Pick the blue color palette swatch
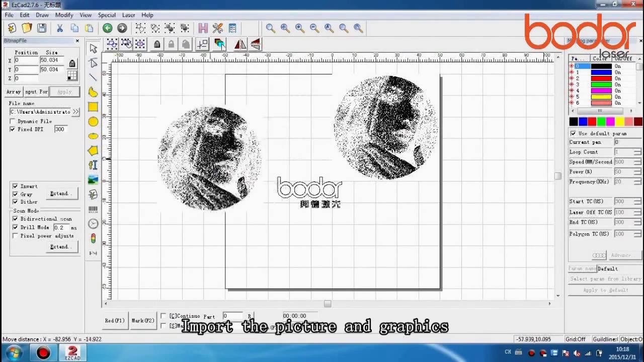 pos(583,122)
